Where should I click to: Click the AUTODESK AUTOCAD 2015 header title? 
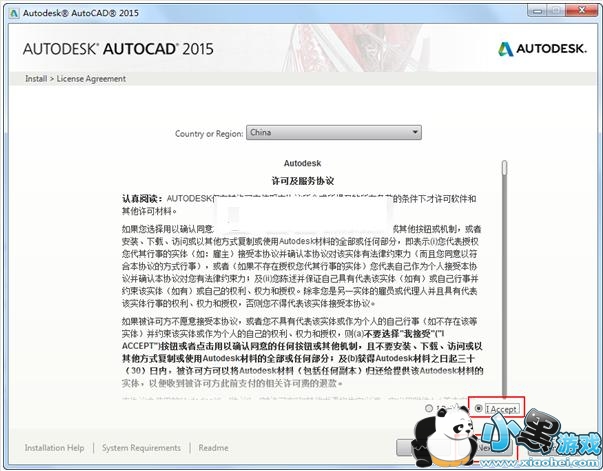coord(118,49)
